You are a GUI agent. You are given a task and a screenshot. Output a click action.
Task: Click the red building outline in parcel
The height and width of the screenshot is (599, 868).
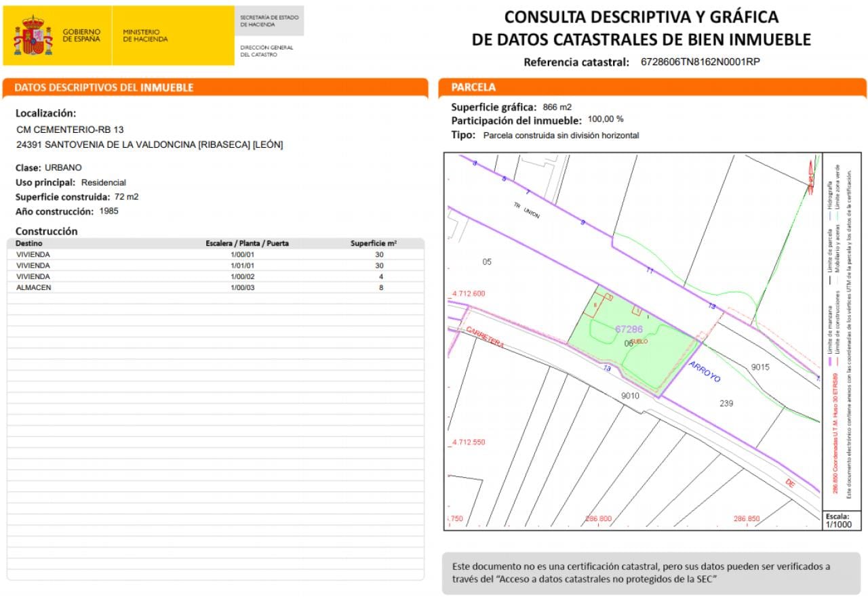(x=595, y=306)
